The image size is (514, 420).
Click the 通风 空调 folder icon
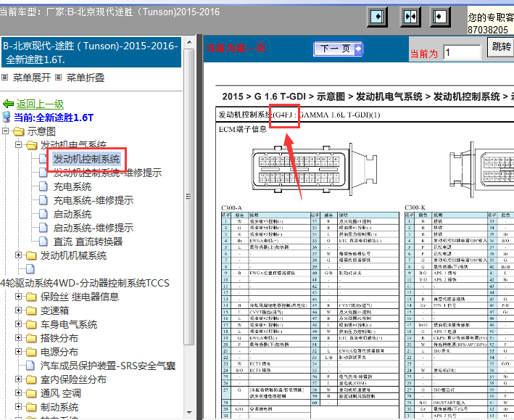pos(32,393)
